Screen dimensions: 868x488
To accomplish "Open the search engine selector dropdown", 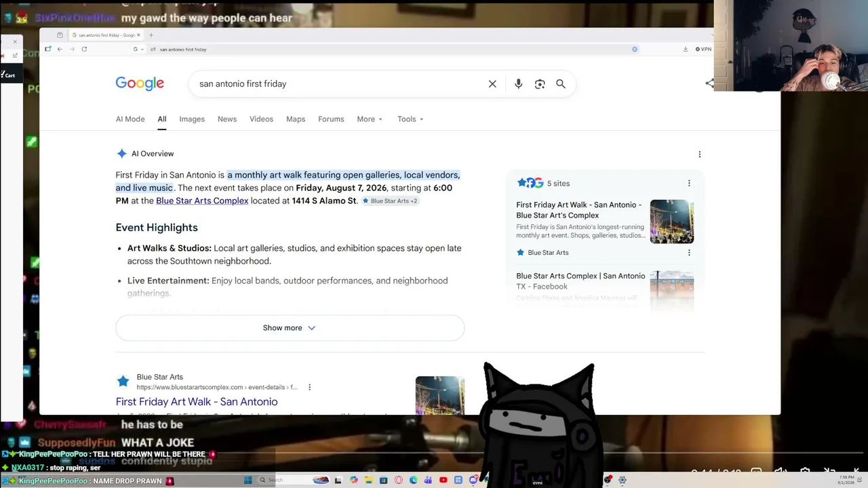I will click(139, 49).
